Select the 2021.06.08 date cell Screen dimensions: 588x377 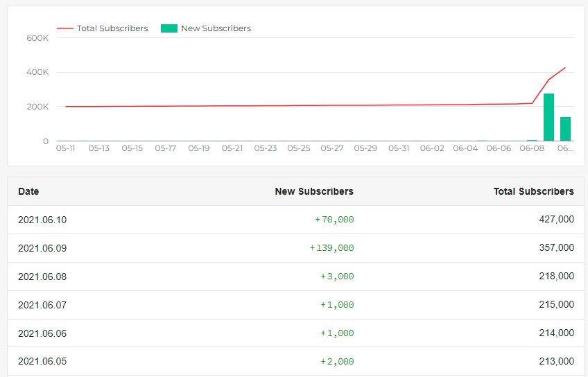42,277
